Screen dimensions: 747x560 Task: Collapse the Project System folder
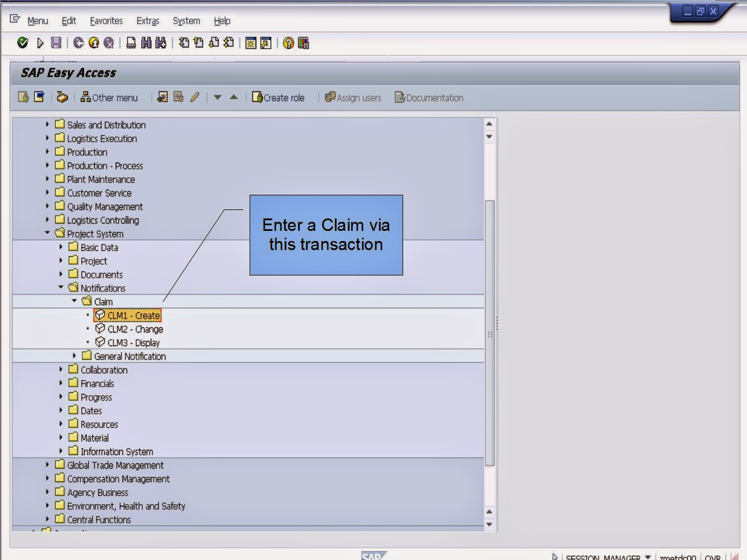(47, 233)
